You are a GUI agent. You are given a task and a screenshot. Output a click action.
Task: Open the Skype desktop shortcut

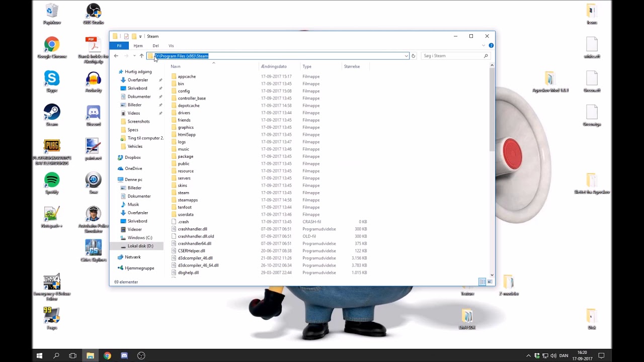pos(52,81)
